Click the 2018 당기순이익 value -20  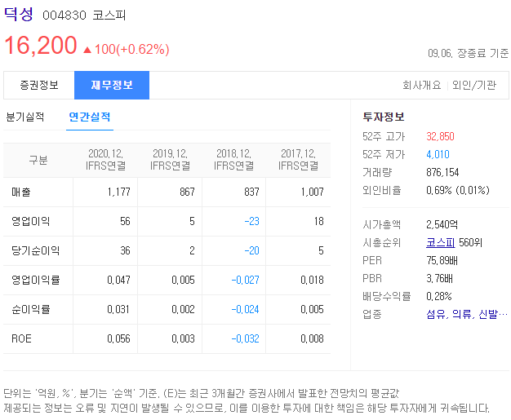252,250
